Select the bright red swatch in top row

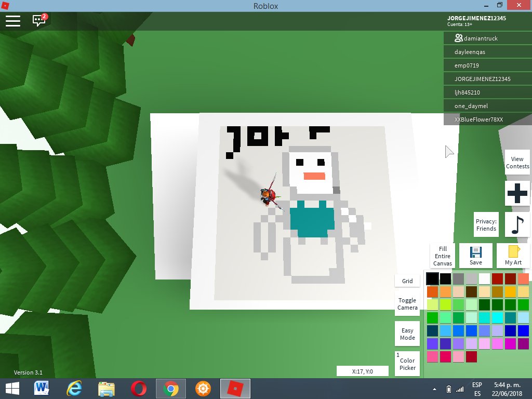point(497,278)
